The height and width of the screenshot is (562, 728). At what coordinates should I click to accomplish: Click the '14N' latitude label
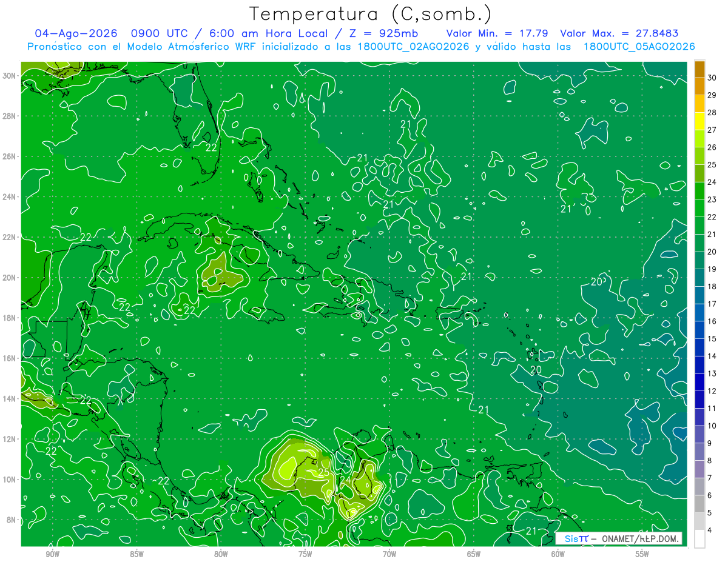(8, 399)
